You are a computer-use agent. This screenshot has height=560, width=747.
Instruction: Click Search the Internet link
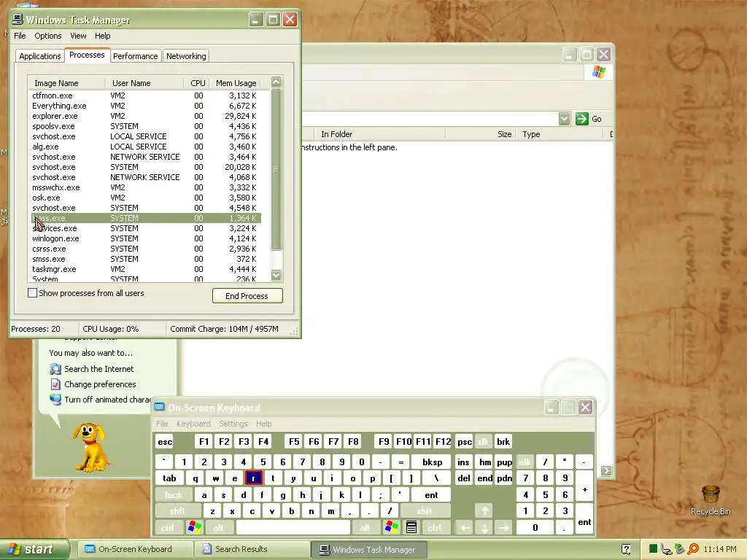[x=99, y=369]
